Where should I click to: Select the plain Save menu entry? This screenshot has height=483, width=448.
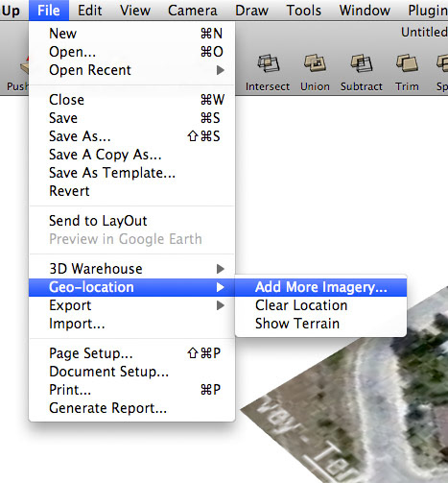tap(132, 118)
